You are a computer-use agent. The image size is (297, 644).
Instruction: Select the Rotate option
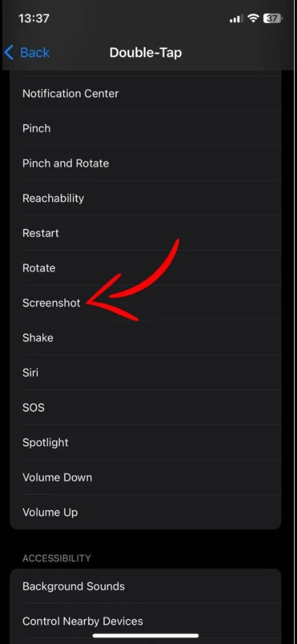point(39,268)
